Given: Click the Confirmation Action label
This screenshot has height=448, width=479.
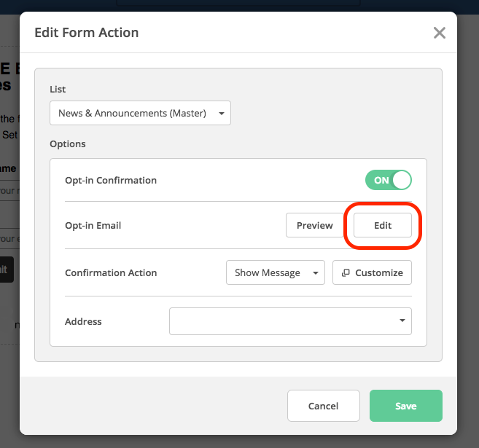Looking at the screenshot, I should [x=111, y=272].
